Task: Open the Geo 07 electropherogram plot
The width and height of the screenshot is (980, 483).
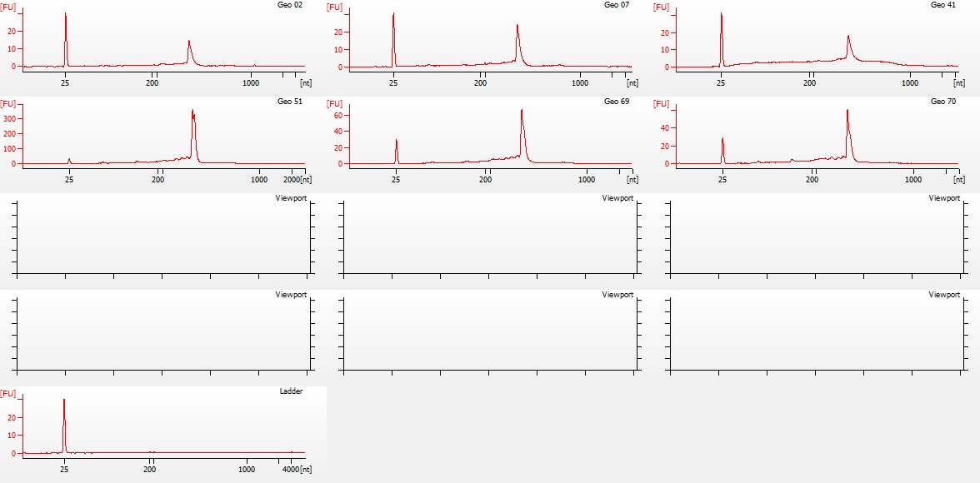Action: pyautogui.click(x=490, y=42)
